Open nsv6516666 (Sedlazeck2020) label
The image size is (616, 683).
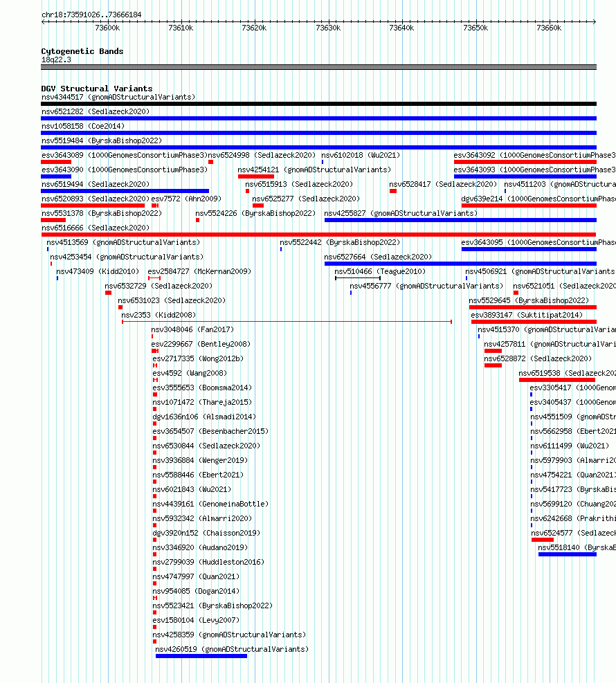(x=96, y=228)
